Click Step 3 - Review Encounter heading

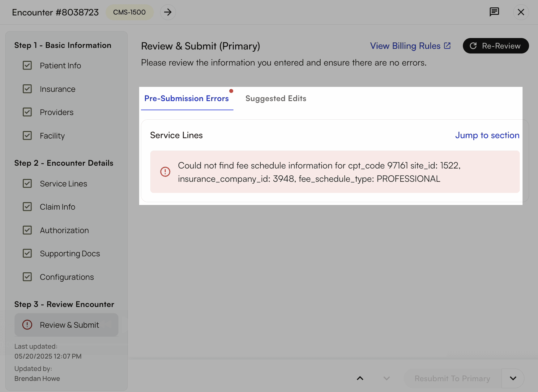[64, 304]
